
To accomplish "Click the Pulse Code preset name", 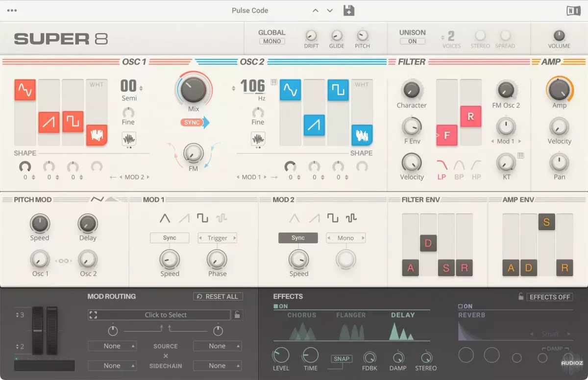I will (250, 10).
